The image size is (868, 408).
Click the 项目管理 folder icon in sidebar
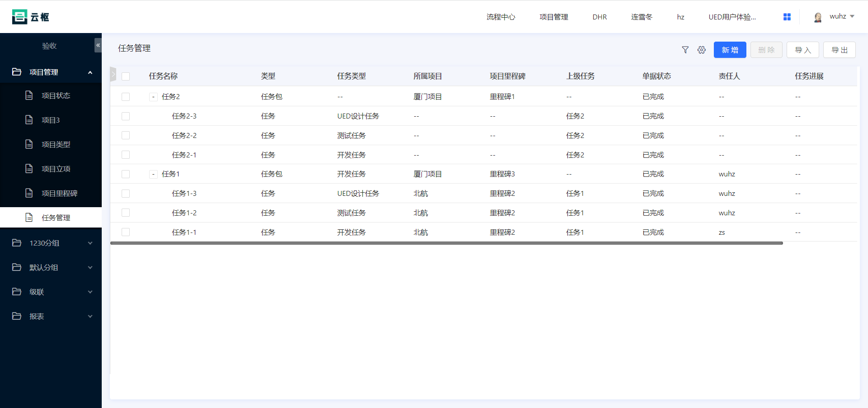[x=17, y=72]
